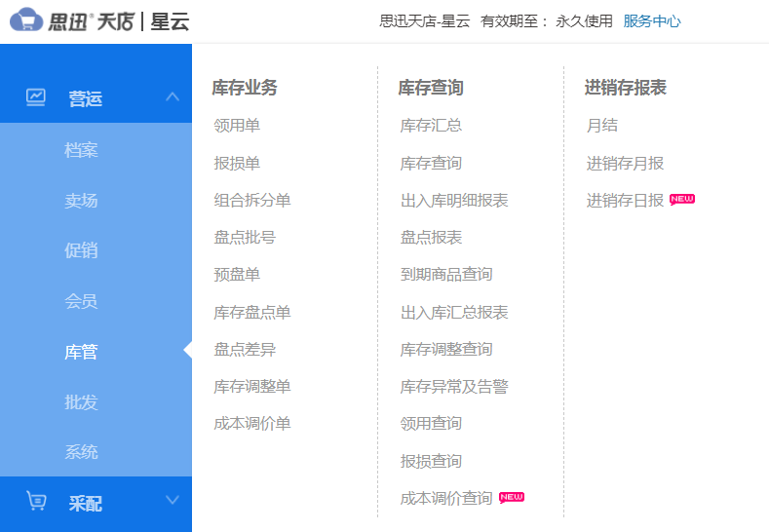Open 出入库明细报表
This screenshot has height=532, width=769.
click(454, 200)
